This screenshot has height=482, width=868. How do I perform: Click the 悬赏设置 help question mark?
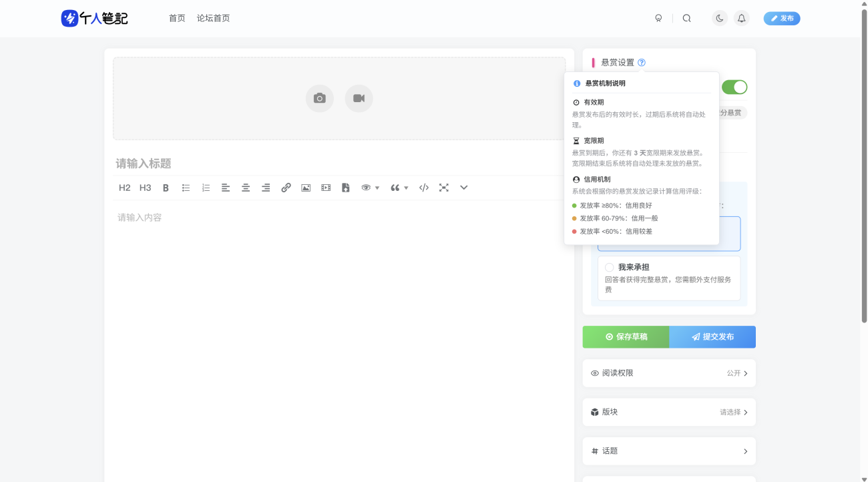642,63
